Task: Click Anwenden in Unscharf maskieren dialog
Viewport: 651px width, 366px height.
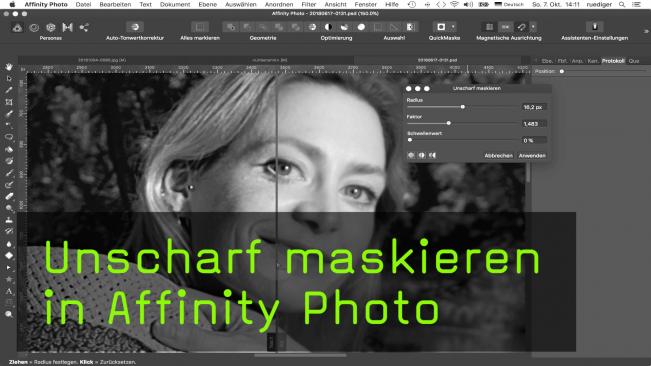Action: coord(532,156)
